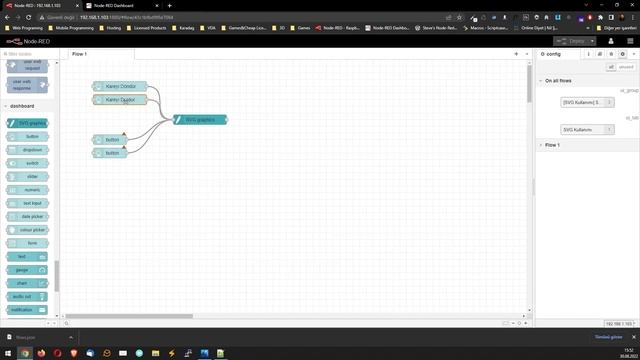Open a new browser tab
Viewport: 640px width, 360px height.
coord(169,6)
